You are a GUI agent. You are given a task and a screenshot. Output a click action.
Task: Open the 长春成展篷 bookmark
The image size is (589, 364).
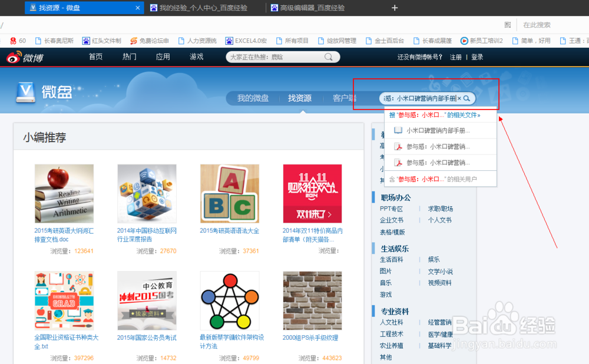(432, 41)
